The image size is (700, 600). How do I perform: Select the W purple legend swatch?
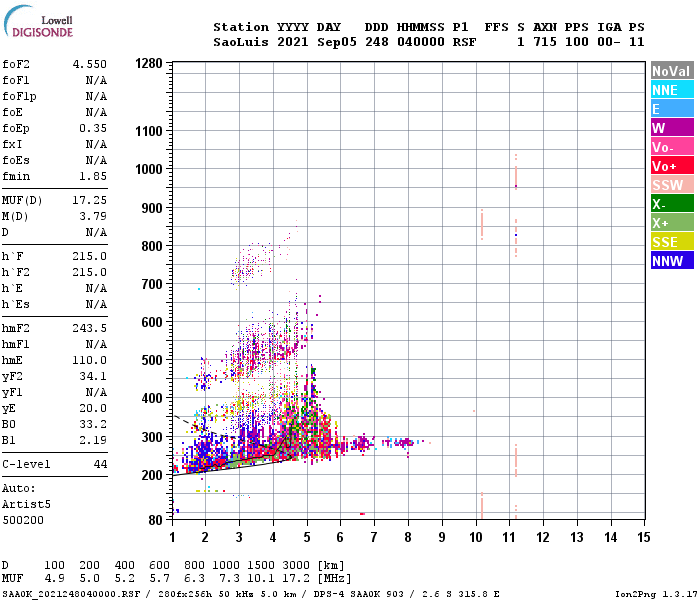672,128
